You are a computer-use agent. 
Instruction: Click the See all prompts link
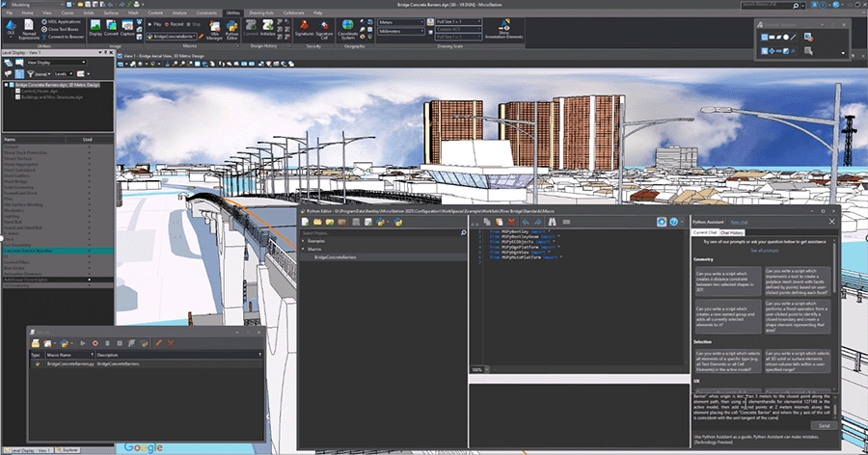coord(764,250)
